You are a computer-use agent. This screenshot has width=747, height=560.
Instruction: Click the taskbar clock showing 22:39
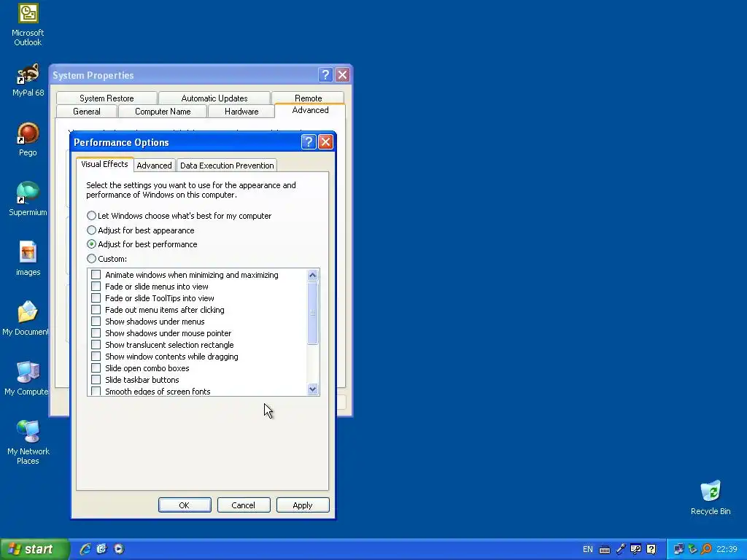point(727,549)
